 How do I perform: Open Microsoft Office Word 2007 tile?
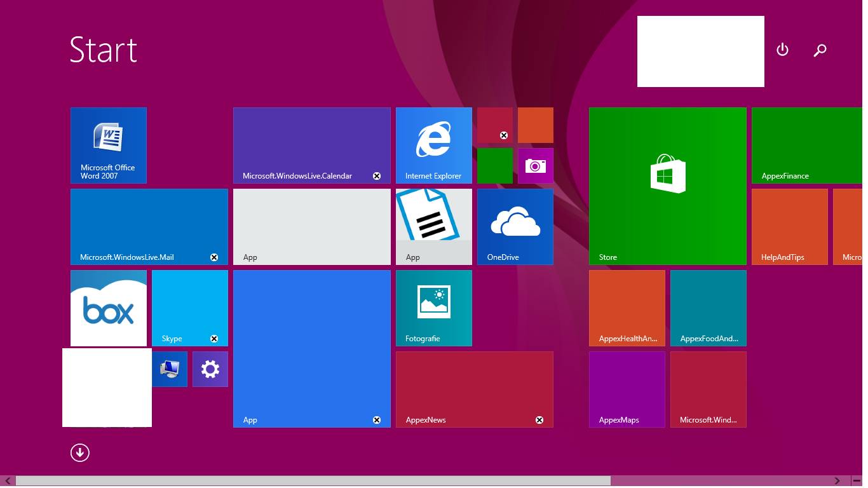[x=109, y=146]
